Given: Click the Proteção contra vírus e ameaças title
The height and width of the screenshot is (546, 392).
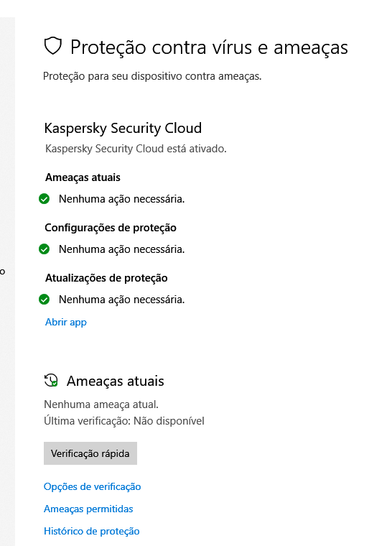Looking at the screenshot, I should pyautogui.click(x=209, y=47).
